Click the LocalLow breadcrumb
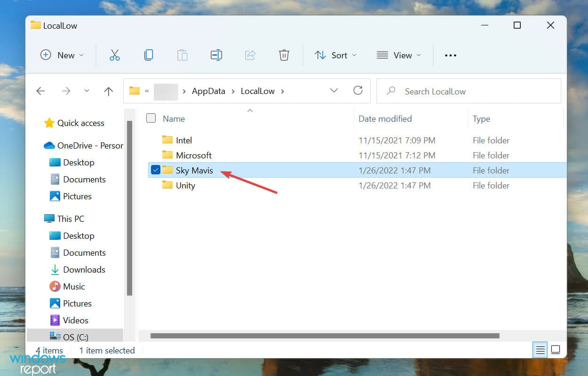This screenshot has height=376, width=588. tap(257, 91)
